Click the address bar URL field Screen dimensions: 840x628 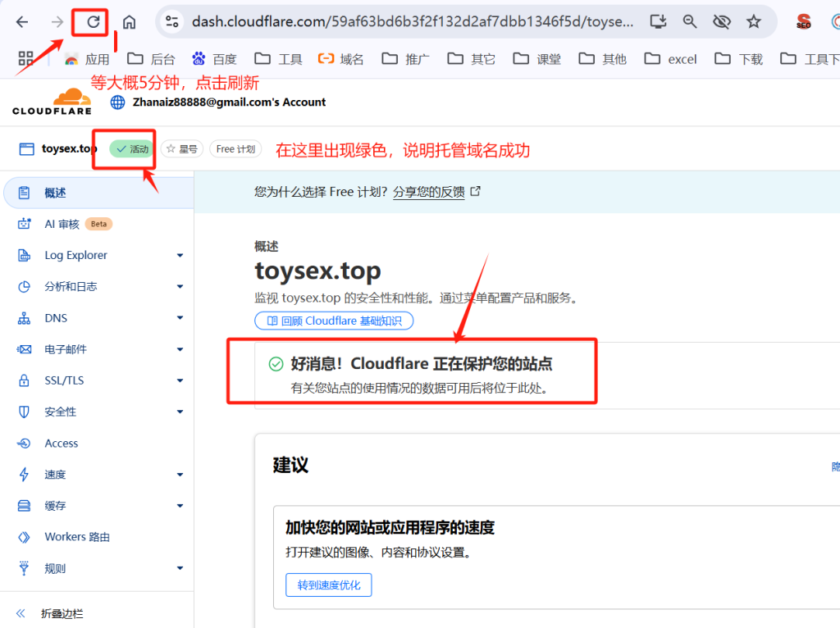point(413,22)
